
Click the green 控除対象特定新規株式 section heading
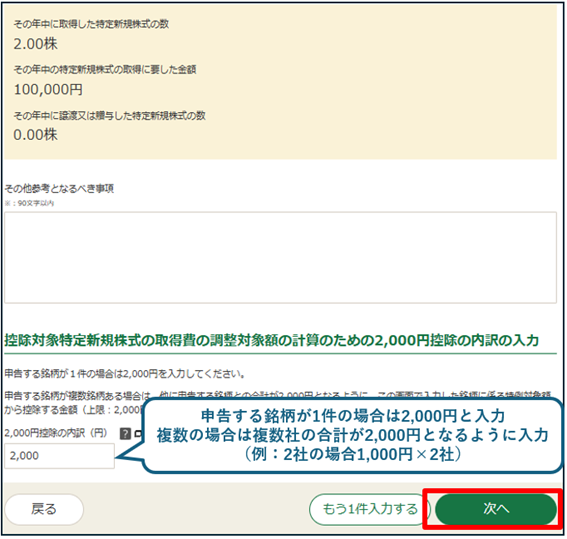(272, 340)
